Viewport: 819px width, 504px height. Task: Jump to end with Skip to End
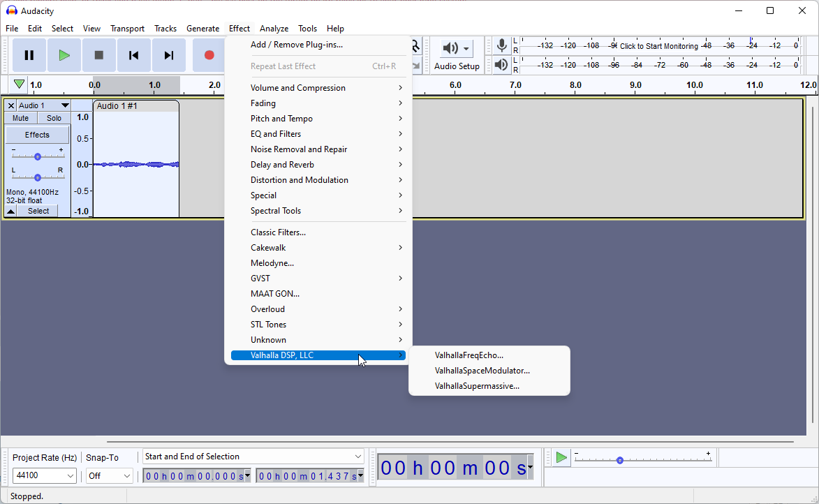169,54
